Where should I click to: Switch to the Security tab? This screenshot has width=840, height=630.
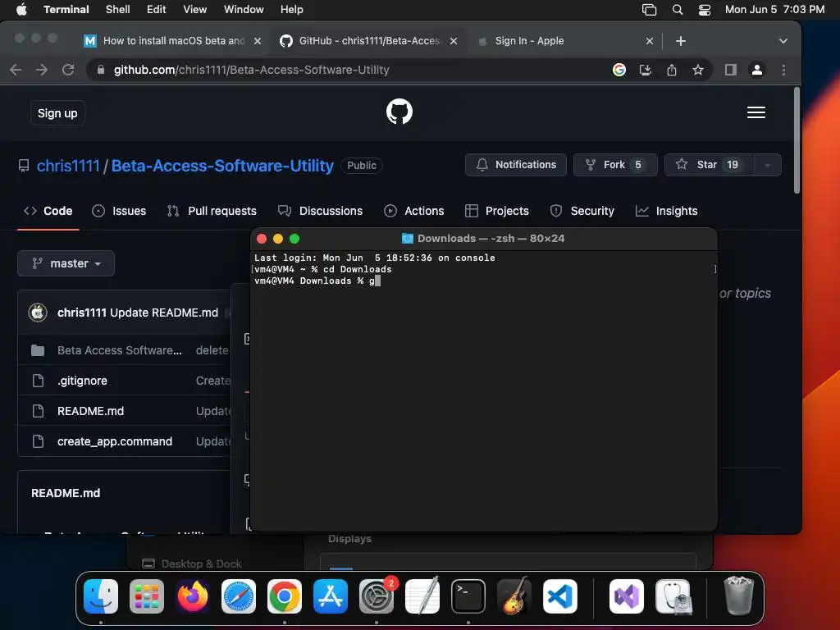tap(582, 211)
